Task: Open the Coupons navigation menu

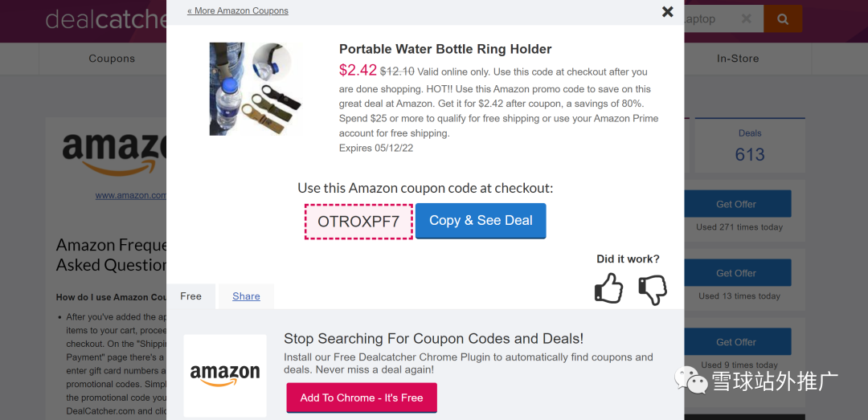Action: coord(112,59)
